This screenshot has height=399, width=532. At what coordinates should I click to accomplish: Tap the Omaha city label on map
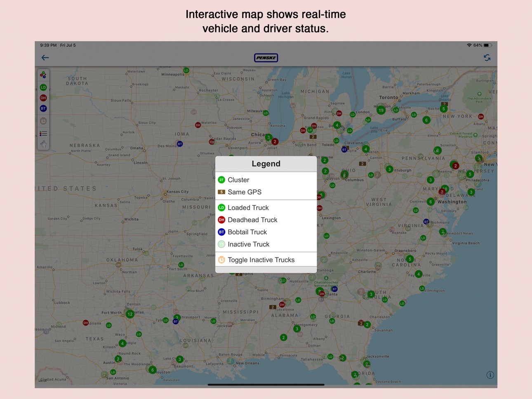pos(137,148)
